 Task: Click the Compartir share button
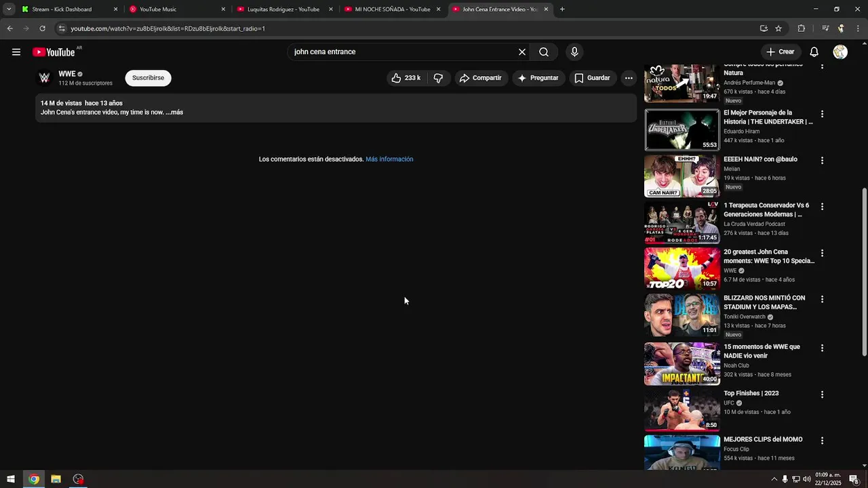(x=480, y=78)
